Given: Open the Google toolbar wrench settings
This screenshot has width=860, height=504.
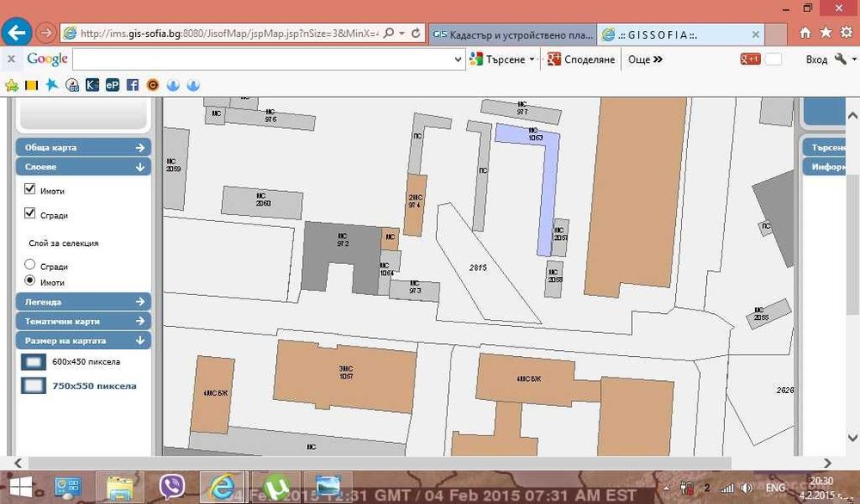Looking at the screenshot, I should click(x=841, y=58).
